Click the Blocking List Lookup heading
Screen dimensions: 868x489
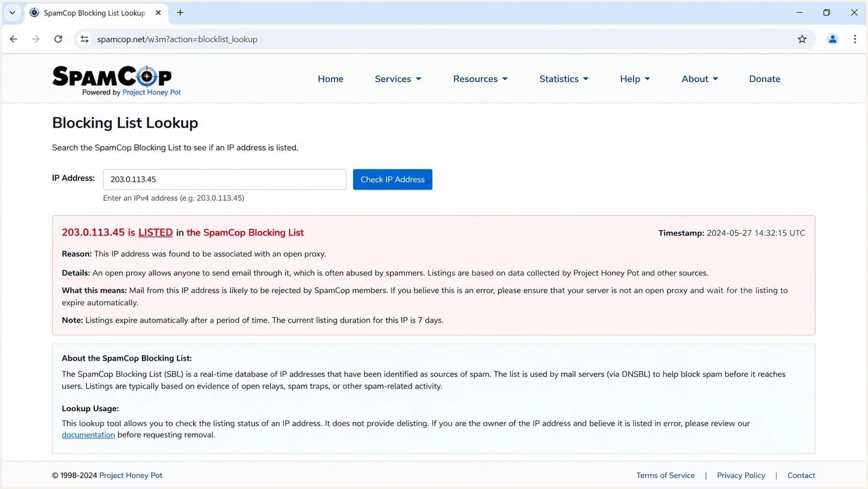(x=125, y=123)
